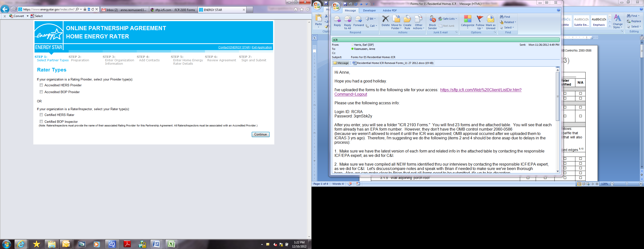Viewport: 644px width, 249px height.
Task: Refresh the ENERGY STAR page
Action: pyautogui.click(x=93, y=9)
